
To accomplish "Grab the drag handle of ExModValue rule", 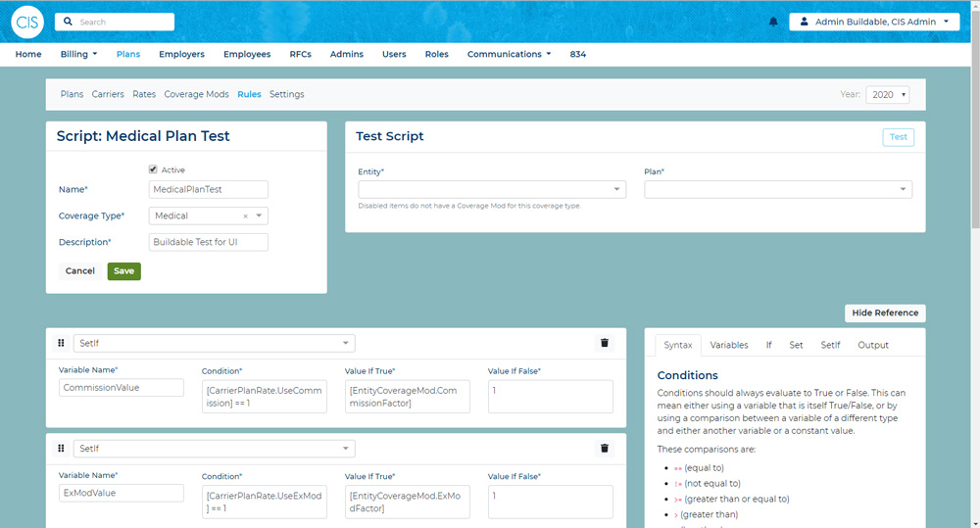I will [x=61, y=449].
